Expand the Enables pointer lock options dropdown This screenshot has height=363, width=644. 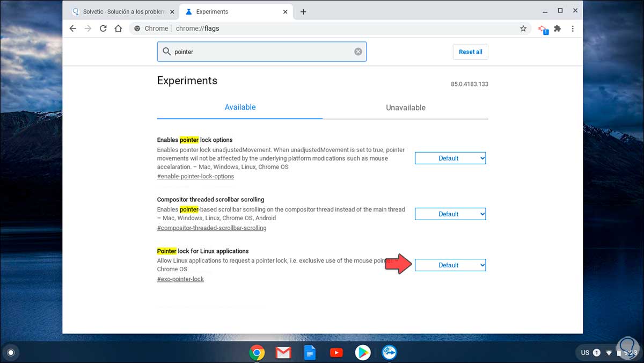[x=450, y=158]
